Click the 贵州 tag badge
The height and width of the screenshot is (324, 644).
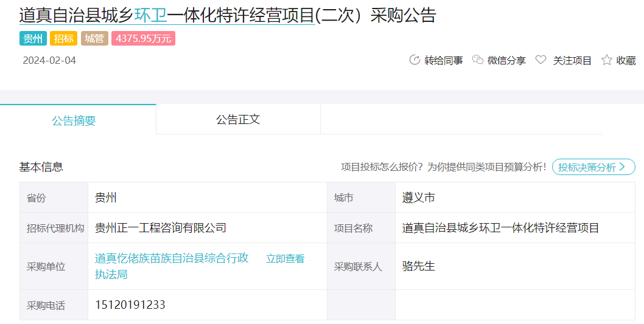click(33, 38)
